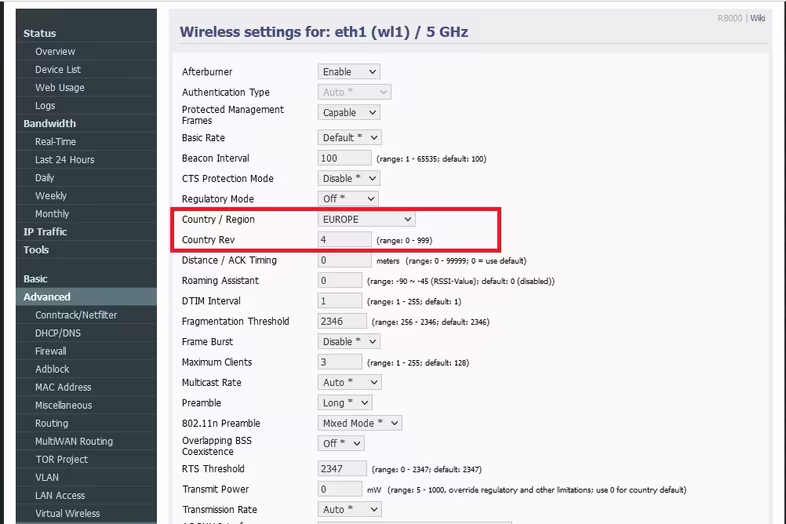Open the Frame Burst dropdown
The height and width of the screenshot is (524, 786).
click(348, 341)
